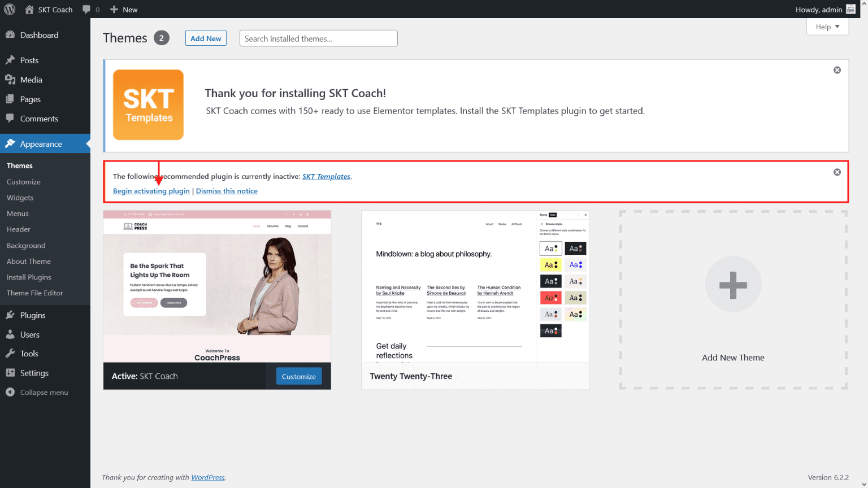Click the 'Active: SKT Coach' label
868x488 pixels.
click(x=145, y=376)
